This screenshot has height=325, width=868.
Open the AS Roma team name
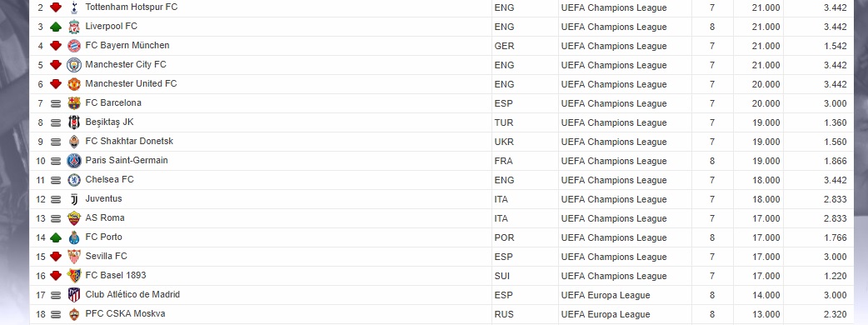click(105, 217)
